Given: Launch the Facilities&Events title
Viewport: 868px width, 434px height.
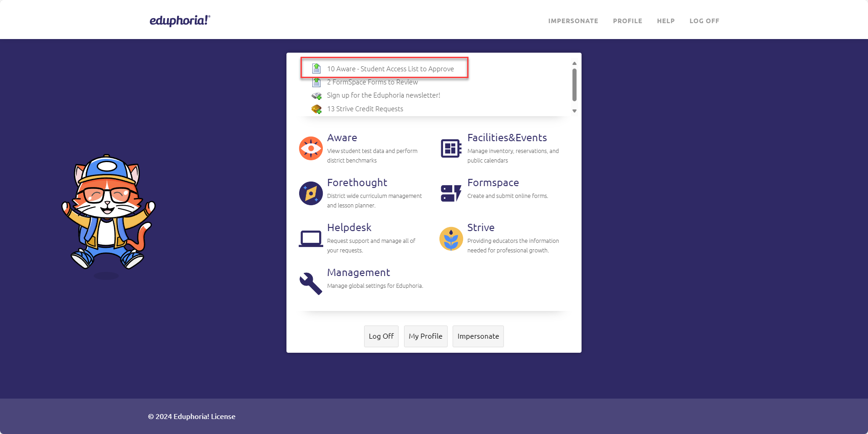Looking at the screenshot, I should [507, 138].
